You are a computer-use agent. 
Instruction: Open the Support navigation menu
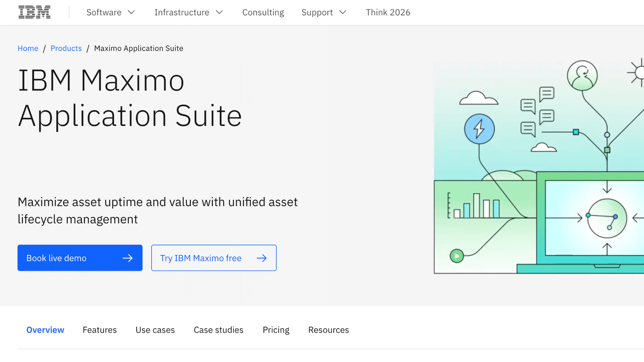324,12
